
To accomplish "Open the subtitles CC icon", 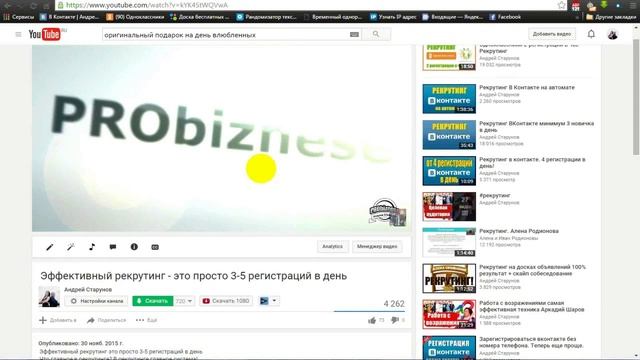I will 155,247.
